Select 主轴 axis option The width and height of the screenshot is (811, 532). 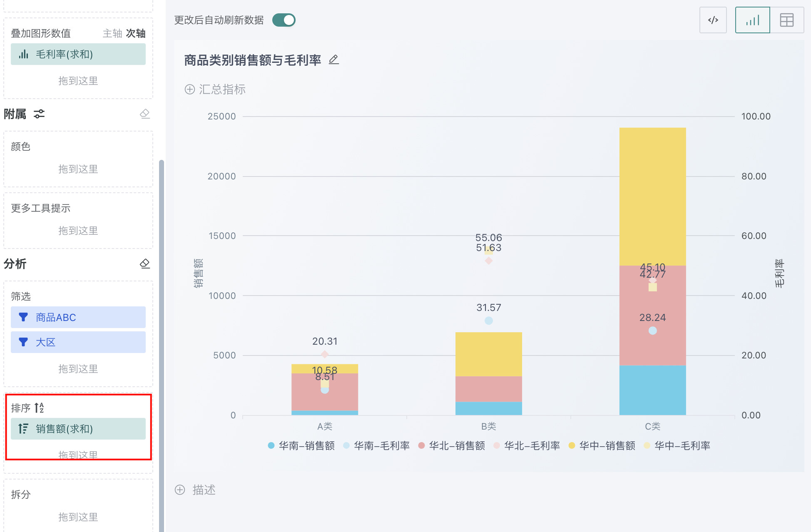[x=112, y=33]
